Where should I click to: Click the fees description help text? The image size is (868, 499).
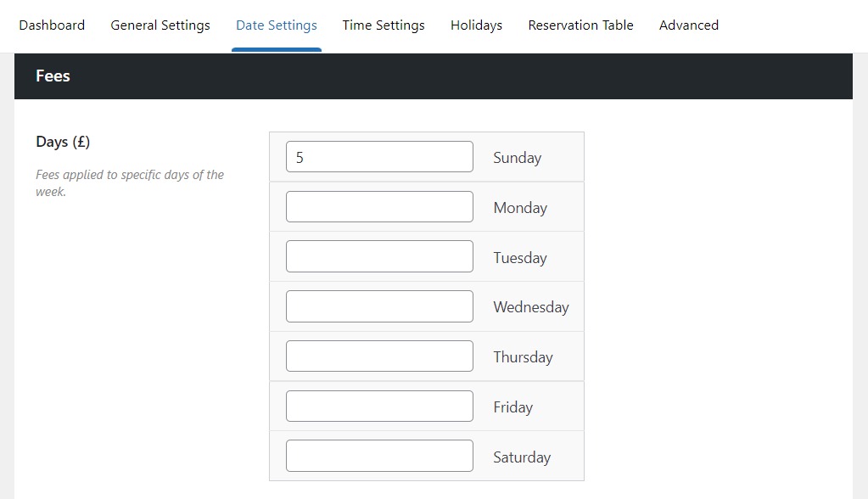coord(129,183)
